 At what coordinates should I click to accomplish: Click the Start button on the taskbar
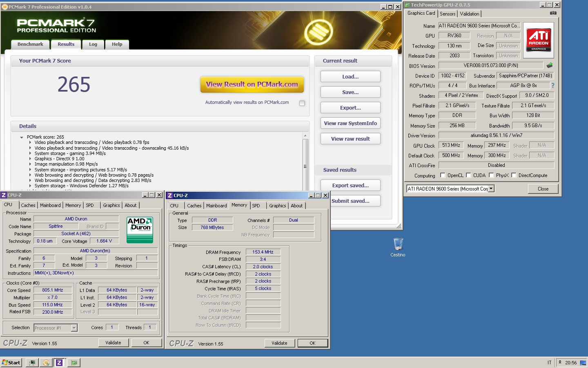coord(11,362)
